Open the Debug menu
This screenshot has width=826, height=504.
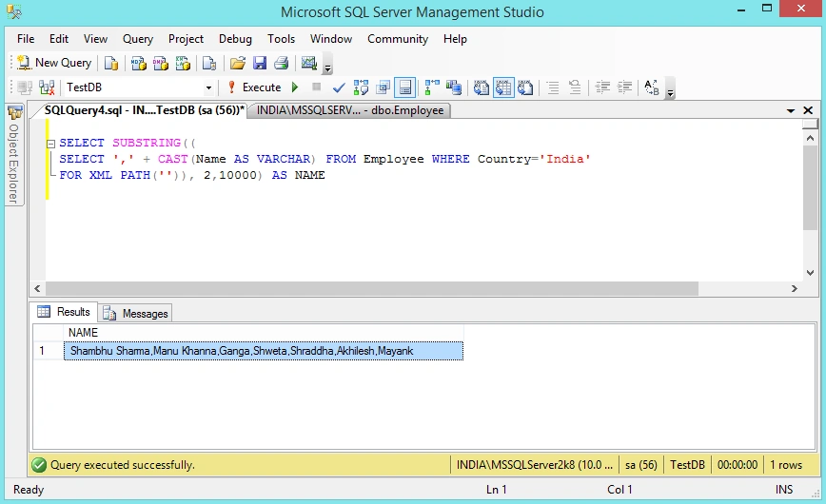(235, 39)
